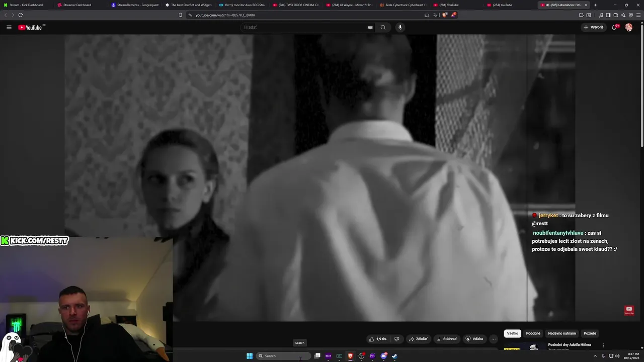Open the Brave VPN shield icon

point(631,15)
